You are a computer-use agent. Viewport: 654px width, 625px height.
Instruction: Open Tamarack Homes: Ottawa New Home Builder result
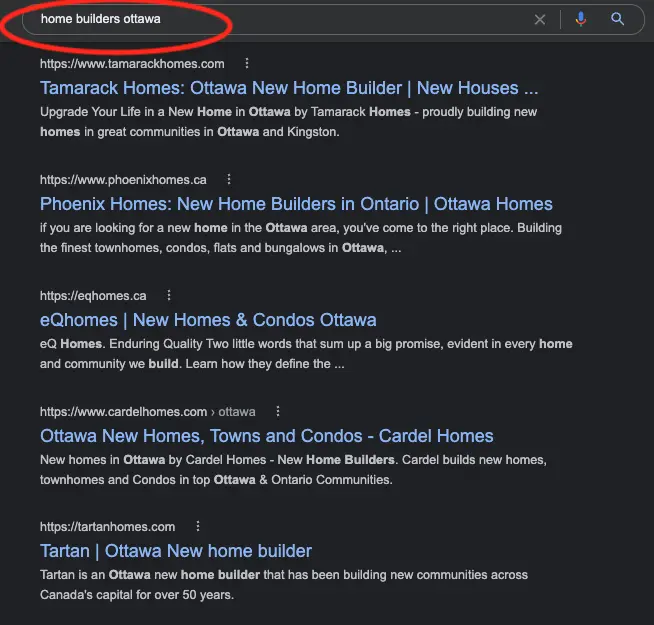tap(289, 89)
